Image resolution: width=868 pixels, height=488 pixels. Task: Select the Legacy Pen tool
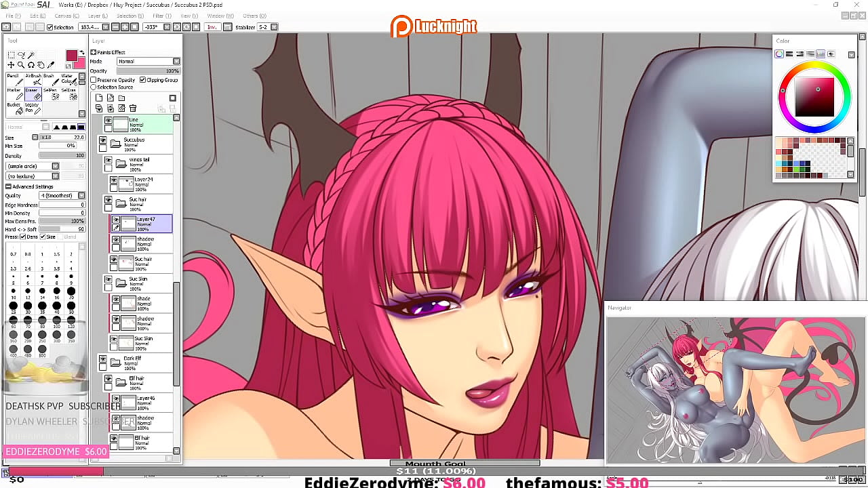(x=33, y=108)
